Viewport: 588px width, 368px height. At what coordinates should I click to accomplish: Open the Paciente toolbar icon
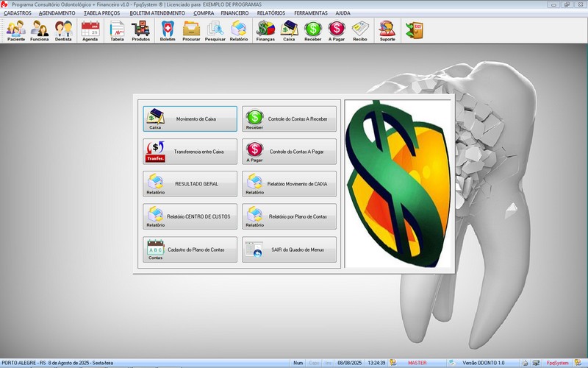[16, 30]
